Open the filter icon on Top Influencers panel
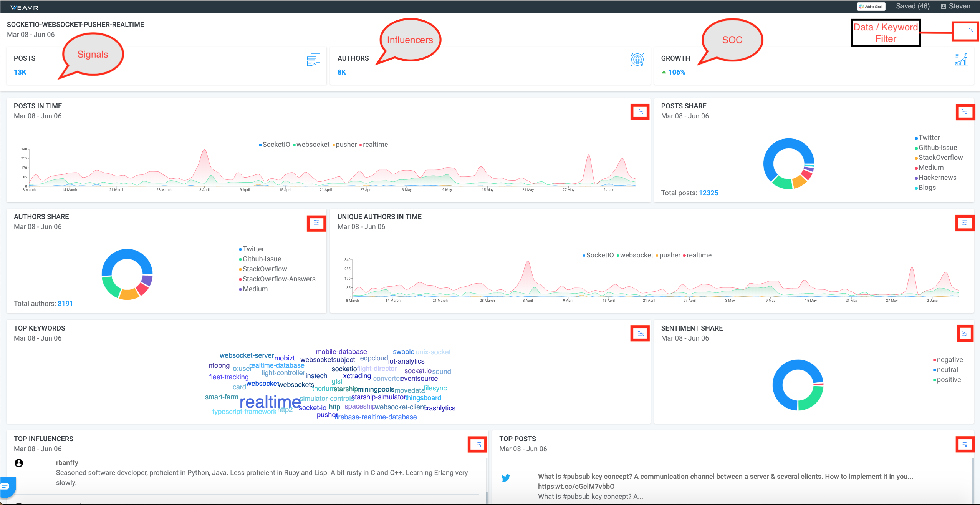Screen dimensions: 980x505 pos(478,444)
